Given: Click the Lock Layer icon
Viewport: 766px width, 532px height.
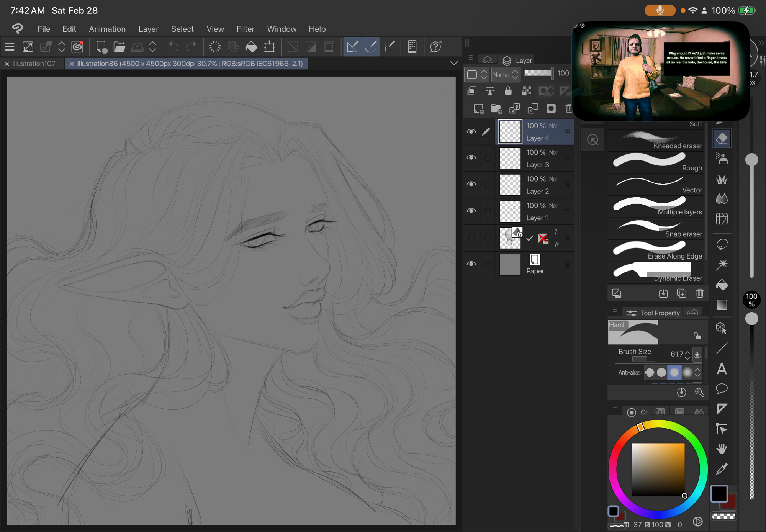Looking at the screenshot, I should [508, 91].
